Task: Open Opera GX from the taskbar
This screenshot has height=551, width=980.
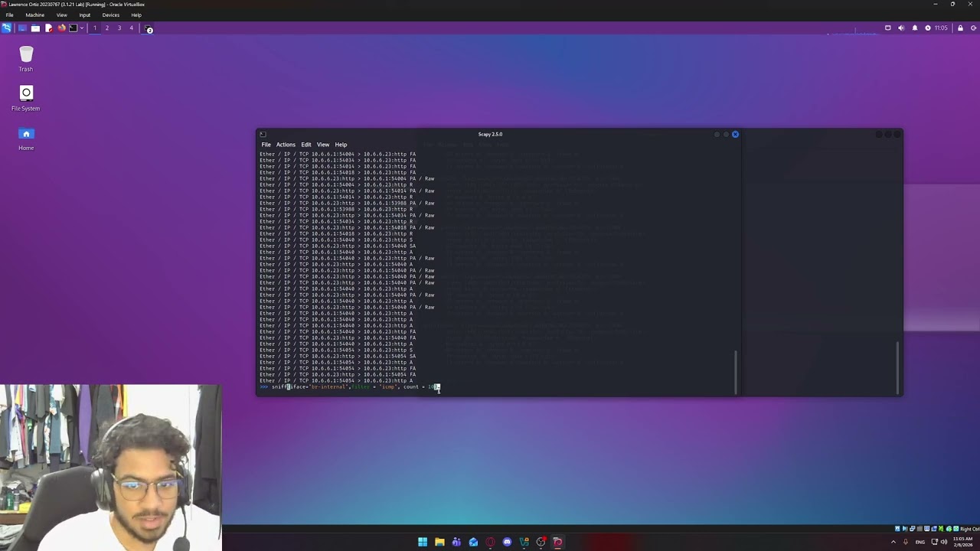Action: (490, 542)
